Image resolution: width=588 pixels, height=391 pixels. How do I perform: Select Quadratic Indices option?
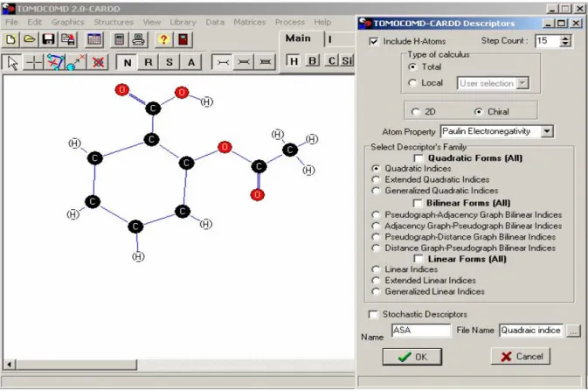pyautogui.click(x=376, y=168)
